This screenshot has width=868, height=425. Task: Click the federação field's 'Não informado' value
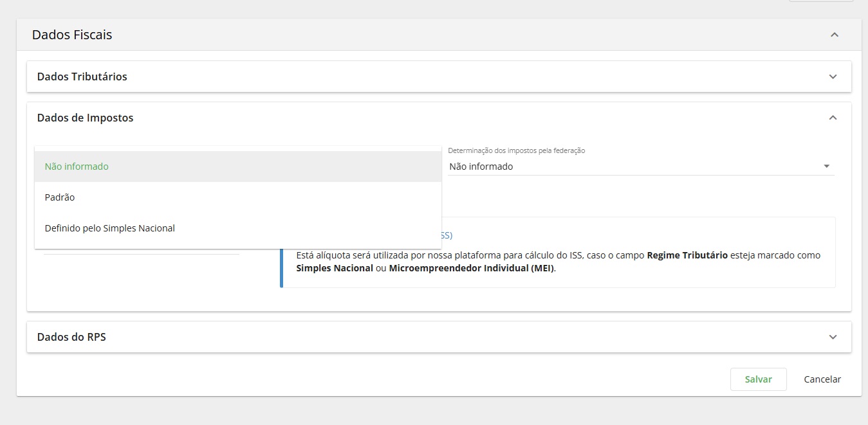pos(481,167)
